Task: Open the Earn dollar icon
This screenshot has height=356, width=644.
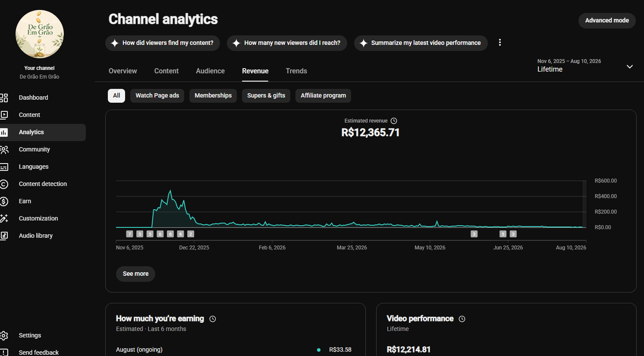Action: click(x=4, y=201)
